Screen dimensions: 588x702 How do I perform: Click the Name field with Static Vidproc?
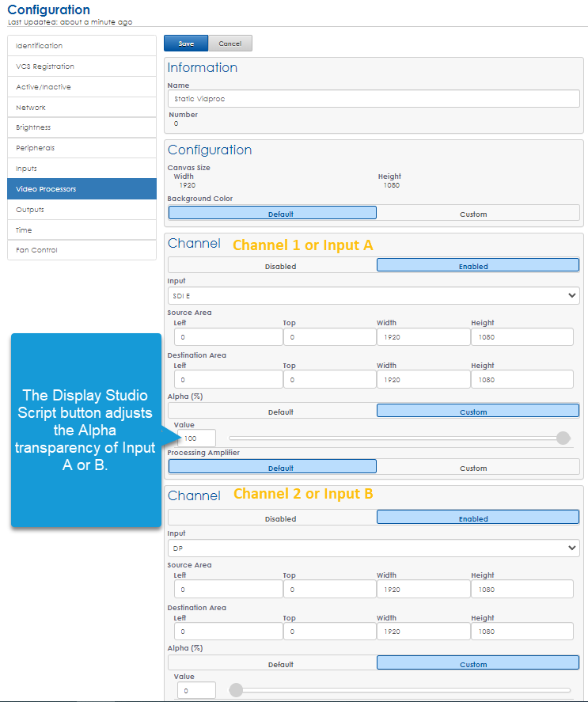click(x=374, y=100)
